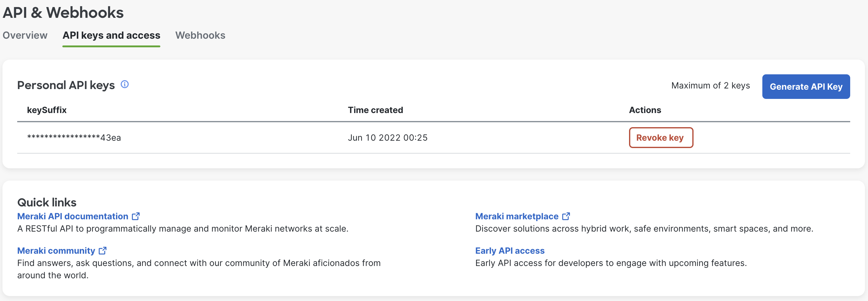Click the keySuffix column header
The image size is (868, 301).
point(47,110)
